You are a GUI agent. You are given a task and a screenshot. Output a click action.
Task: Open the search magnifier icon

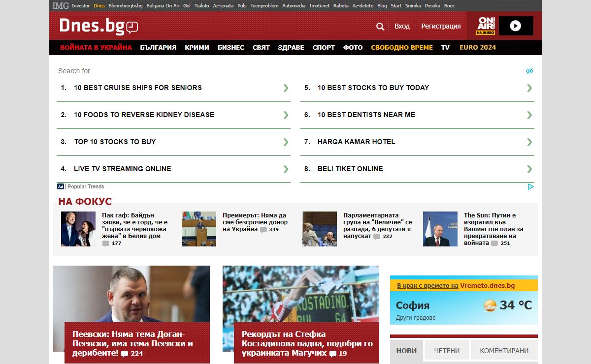point(380,27)
